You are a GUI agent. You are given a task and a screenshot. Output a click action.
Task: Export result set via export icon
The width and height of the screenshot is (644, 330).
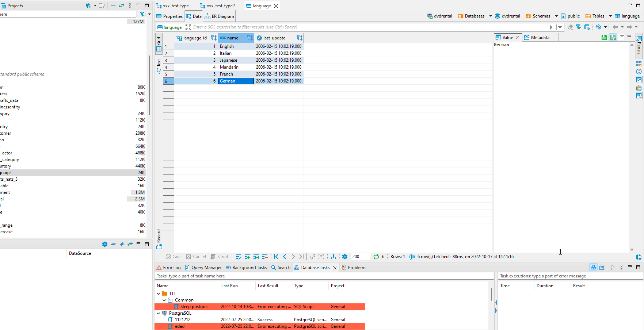pyautogui.click(x=334, y=257)
